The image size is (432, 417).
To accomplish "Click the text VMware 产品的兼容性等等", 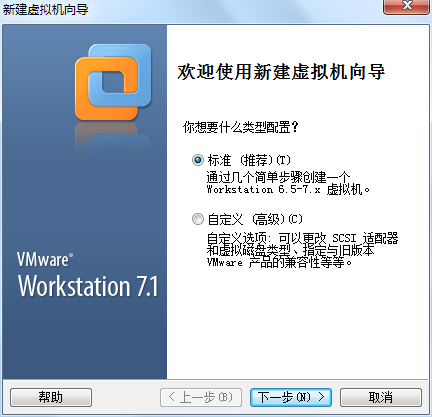I will (x=279, y=263).
